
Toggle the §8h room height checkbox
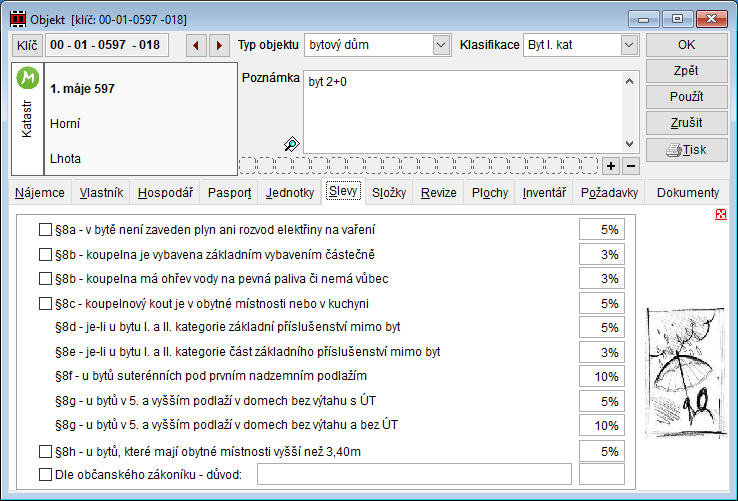click(x=45, y=452)
